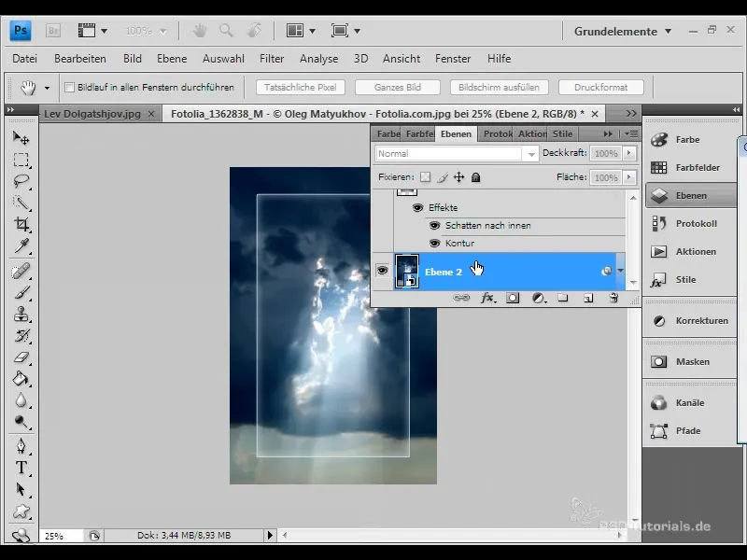Toggle lock transparent pixels
This screenshot has width=747, height=560.
tap(425, 177)
